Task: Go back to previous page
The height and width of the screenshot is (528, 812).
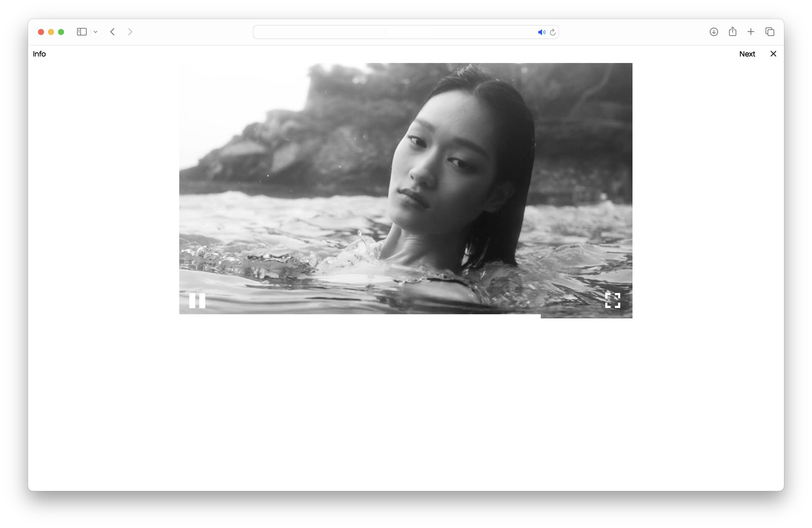Action: point(112,32)
